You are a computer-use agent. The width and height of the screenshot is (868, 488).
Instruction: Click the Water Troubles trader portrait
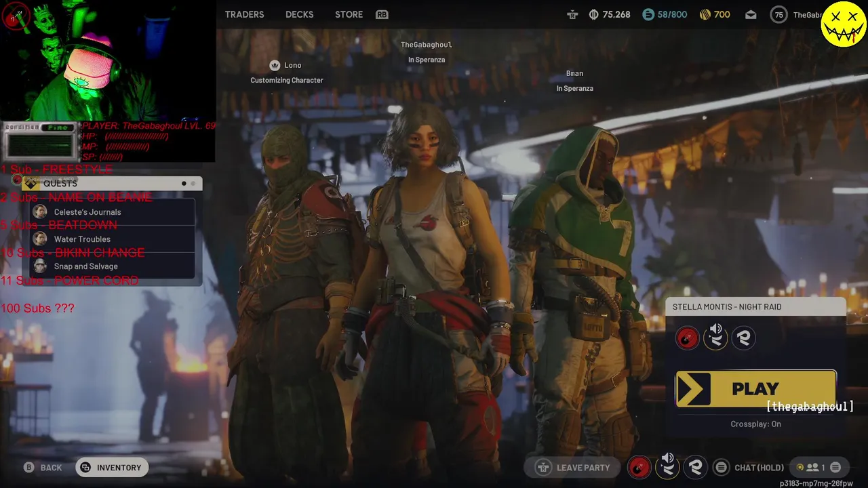click(40, 239)
